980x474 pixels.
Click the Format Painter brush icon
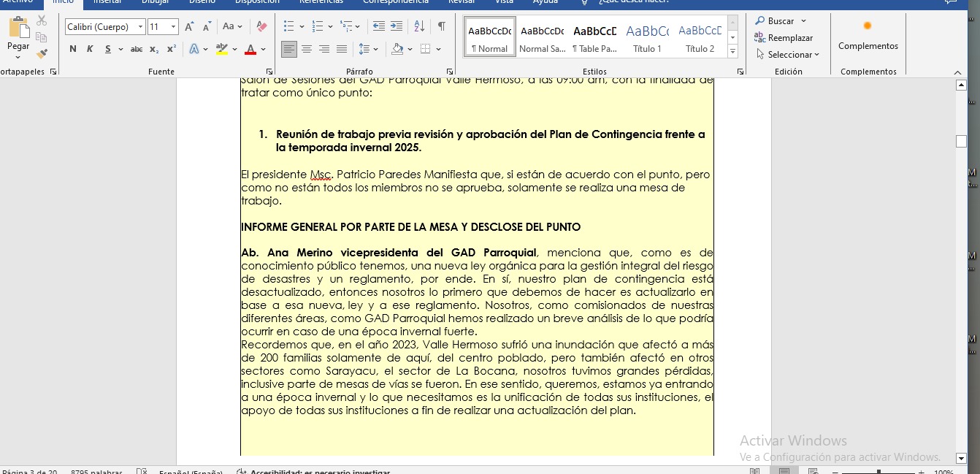[42, 53]
